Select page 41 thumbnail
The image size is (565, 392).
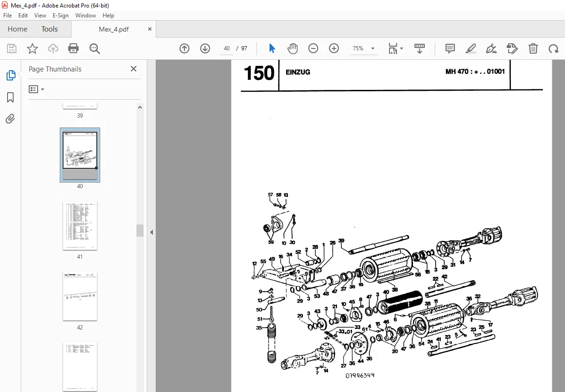80,226
